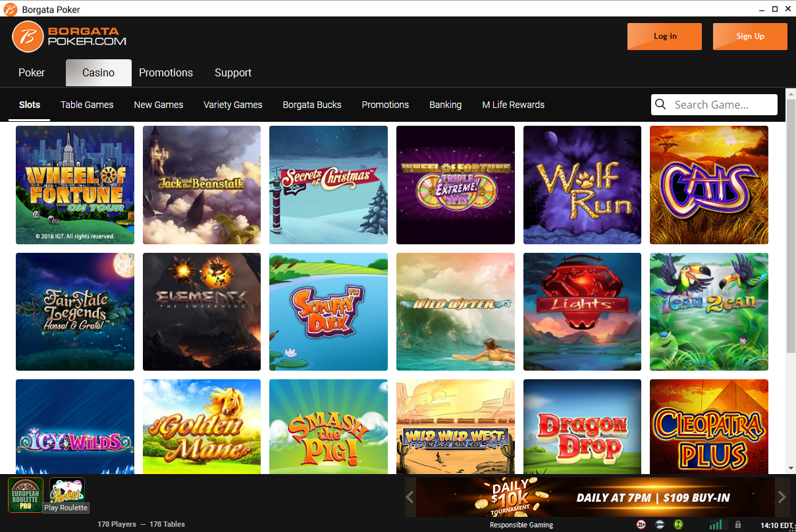Screen dimensions: 796x532
Task: Play the Smash the Pig slot
Action: click(329, 426)
